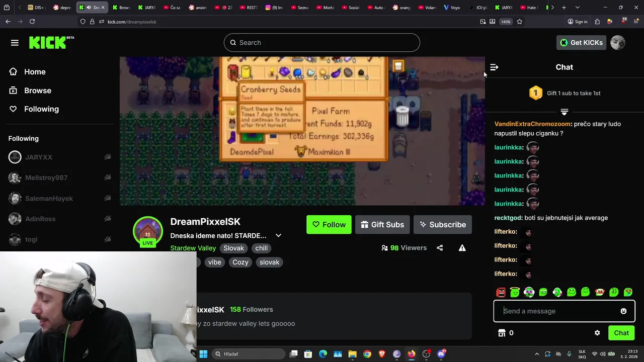Open JARYXX in following list
The image size is (644, 362).
pyautogui.click(x=39, y=157)
